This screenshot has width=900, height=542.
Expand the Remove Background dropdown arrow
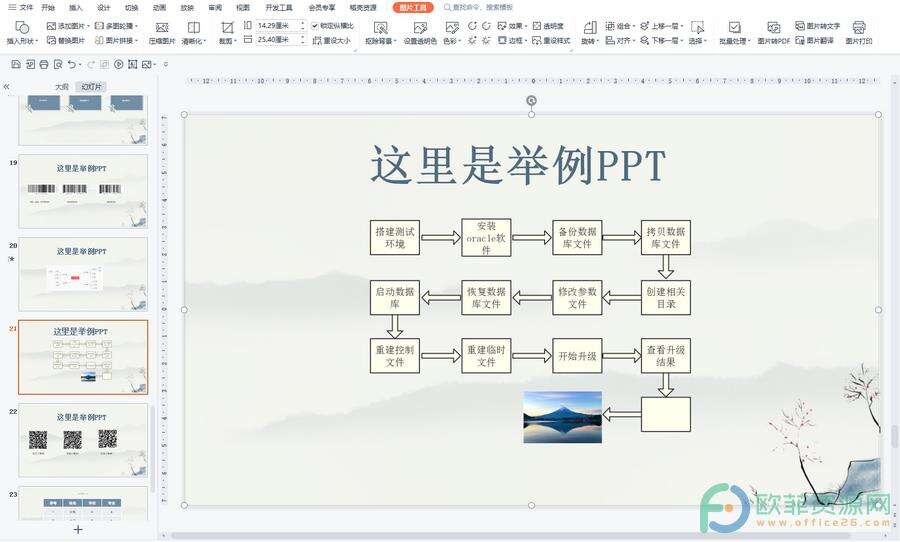(395, 41)
